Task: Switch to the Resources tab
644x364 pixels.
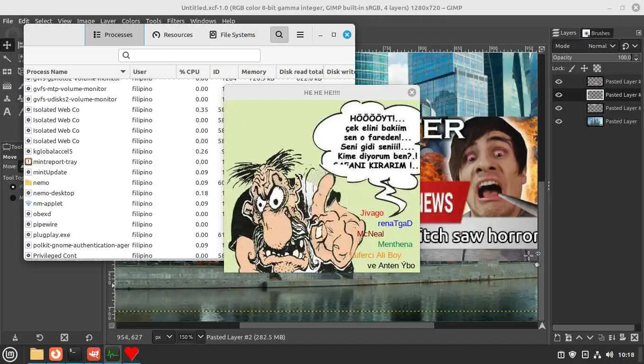Action: click(172, 35)
